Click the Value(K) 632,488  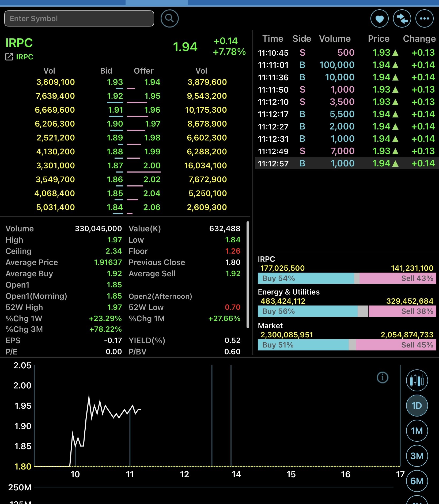click(225, 228)
